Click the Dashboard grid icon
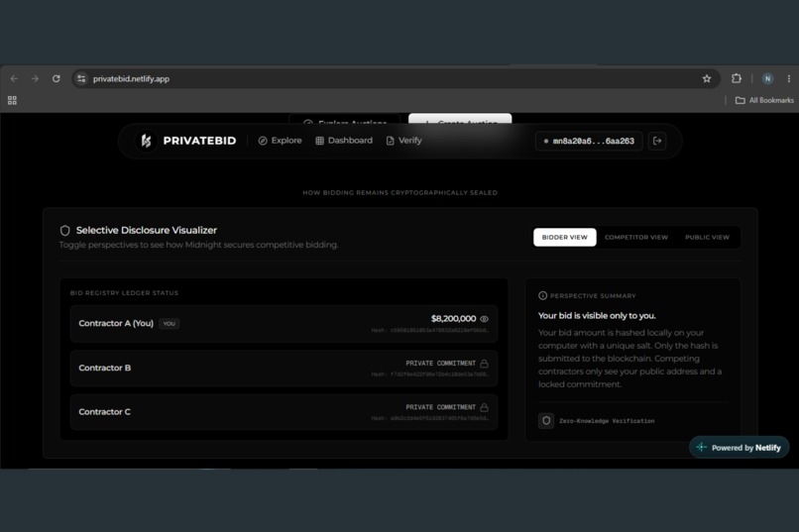The width and height of the screenshot is (799, 532). point(319,141)
